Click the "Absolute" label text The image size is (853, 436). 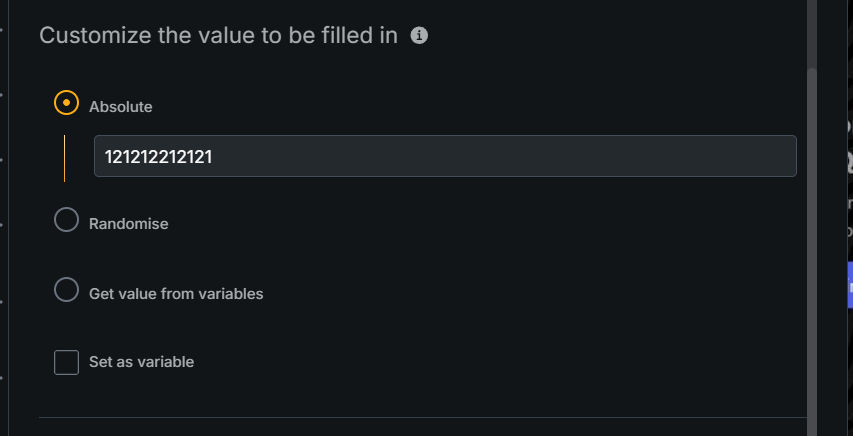pos(120,106)
